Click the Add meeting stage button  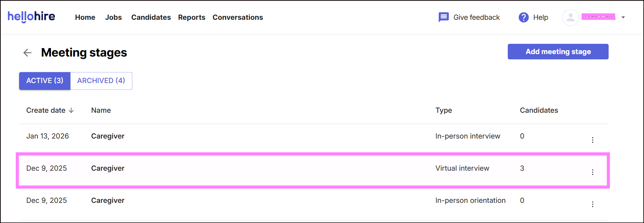tap(558, 52)
